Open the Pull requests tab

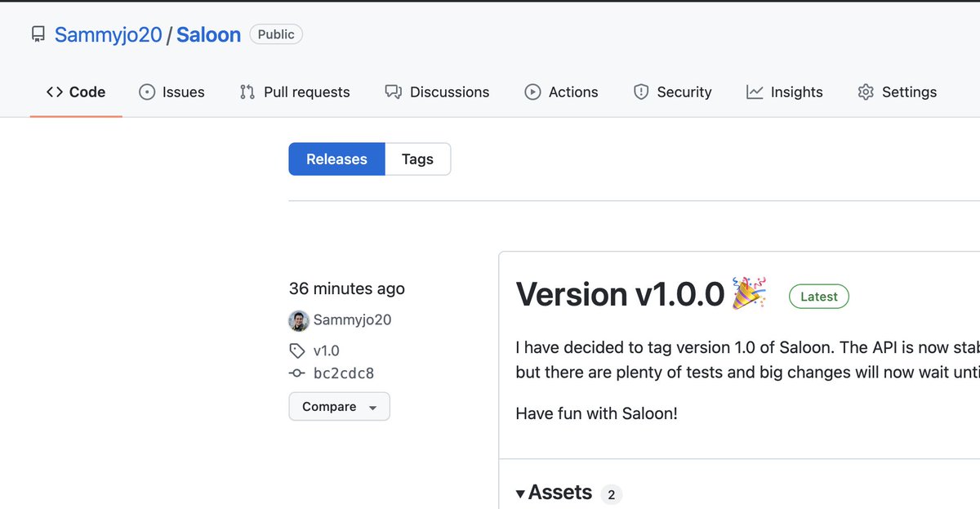(294, 92)
